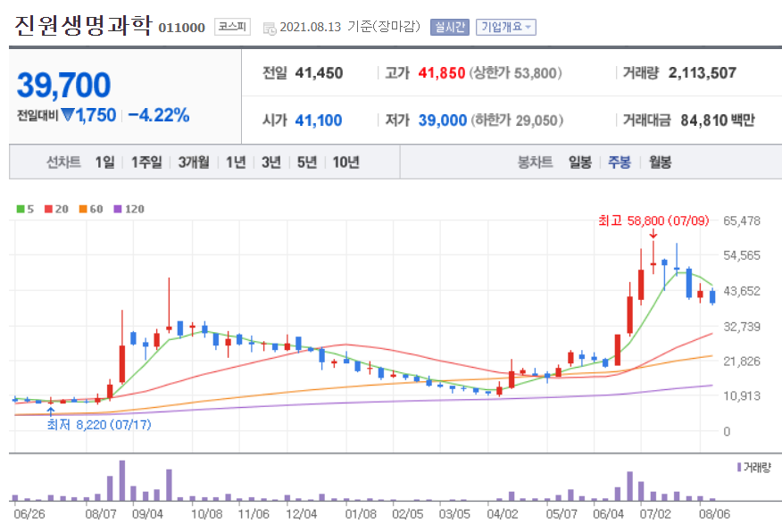
Task: Click the 01/08 date axis label
Action: click(360, 514)
